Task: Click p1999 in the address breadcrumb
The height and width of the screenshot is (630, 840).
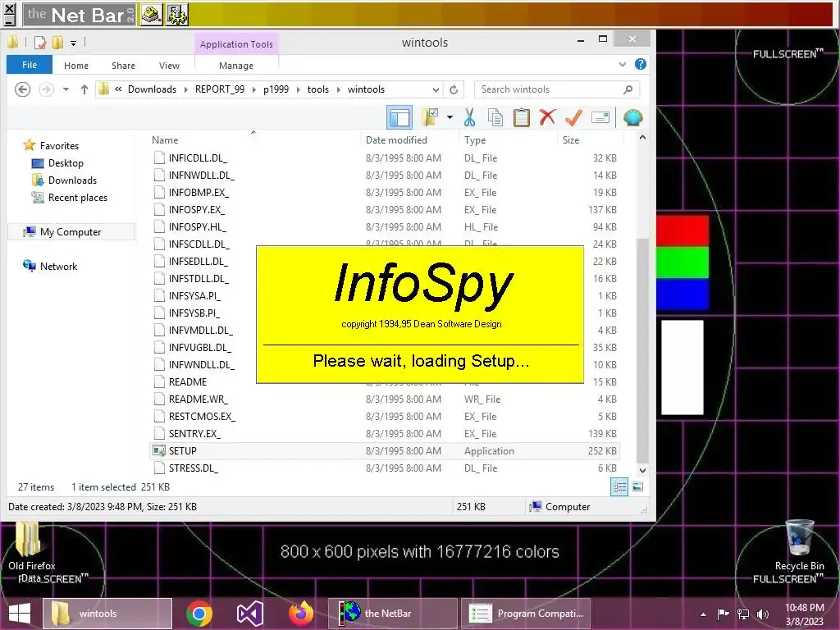Action: pos(276,89)
